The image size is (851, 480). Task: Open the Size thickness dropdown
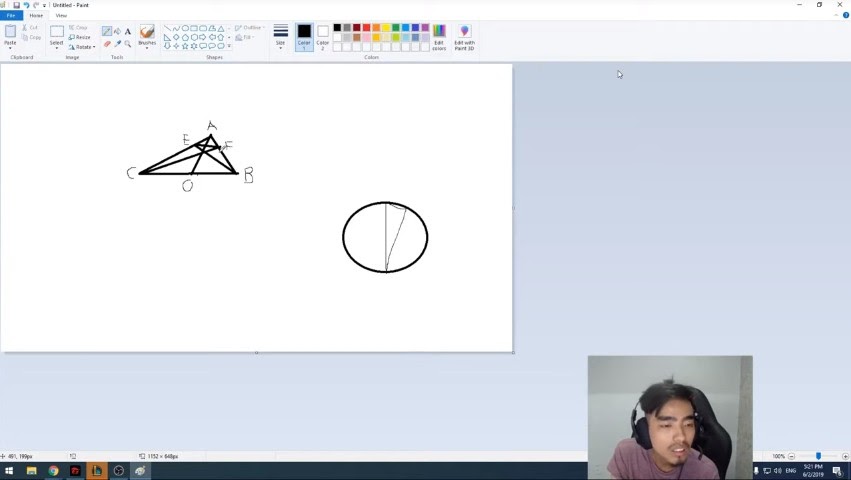[281, 37]
